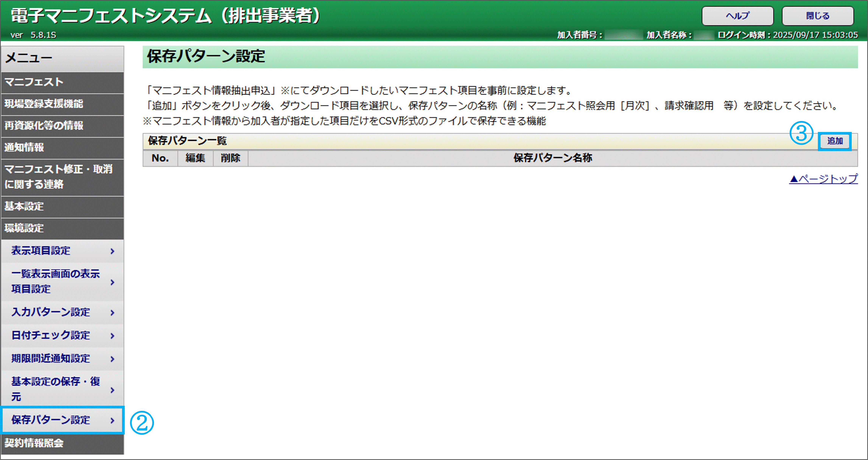Viewport: 868px width, 460px height.
Task: Collapse the 環境設定 menu section
Action: point(24,228)
